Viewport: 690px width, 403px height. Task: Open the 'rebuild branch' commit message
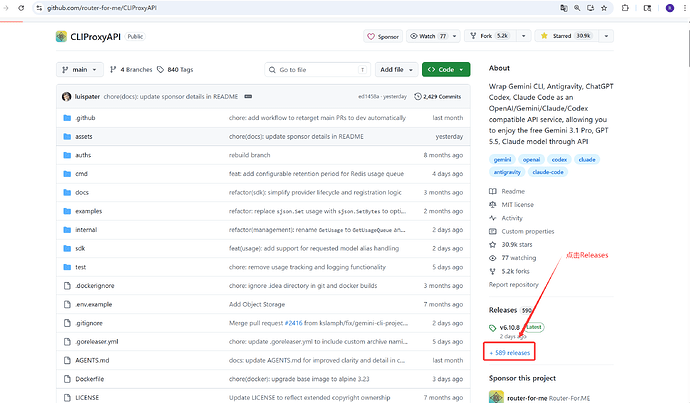point(250,155)
